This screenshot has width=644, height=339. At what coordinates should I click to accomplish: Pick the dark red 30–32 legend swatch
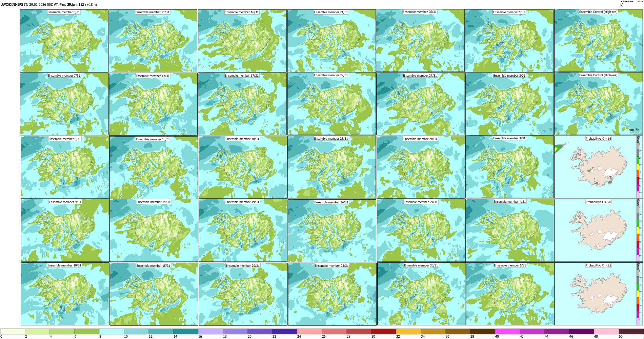(x=384, y=332)
